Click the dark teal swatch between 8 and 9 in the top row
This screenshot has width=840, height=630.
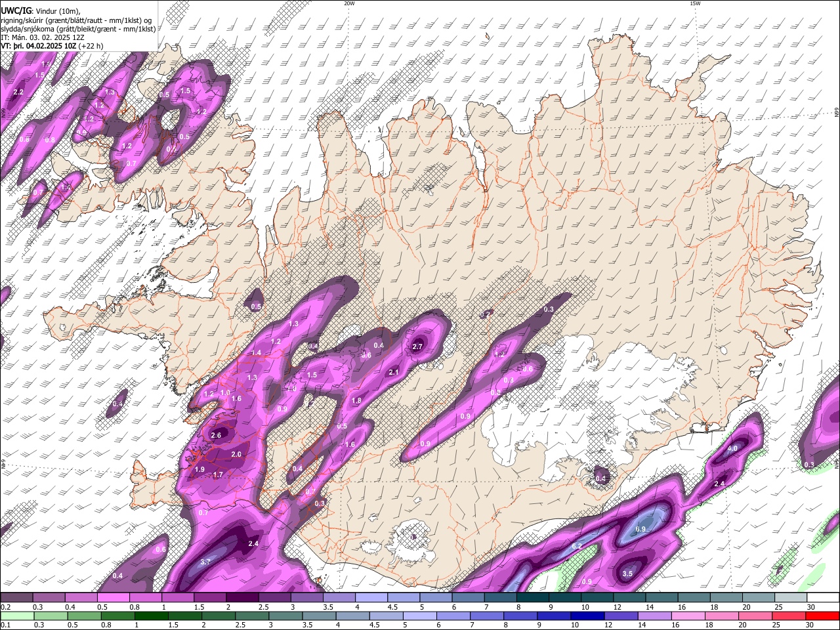[x=533, y=597]
